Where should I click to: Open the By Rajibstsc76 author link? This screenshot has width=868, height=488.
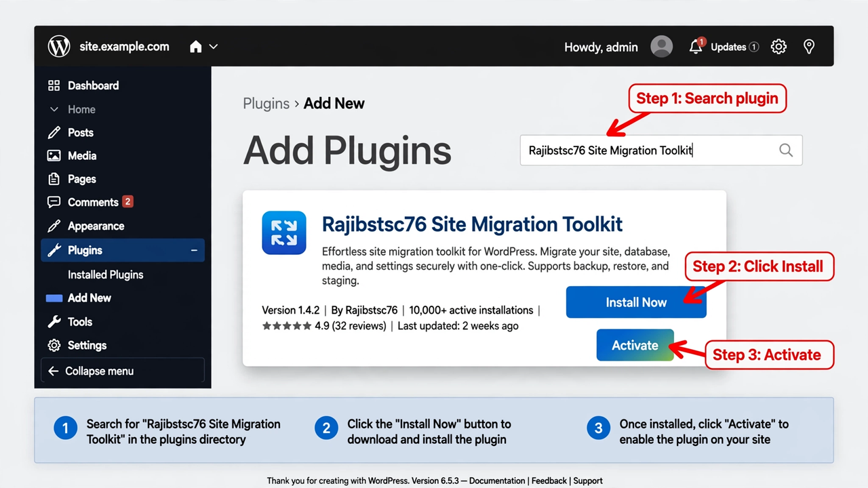(364, 310)
